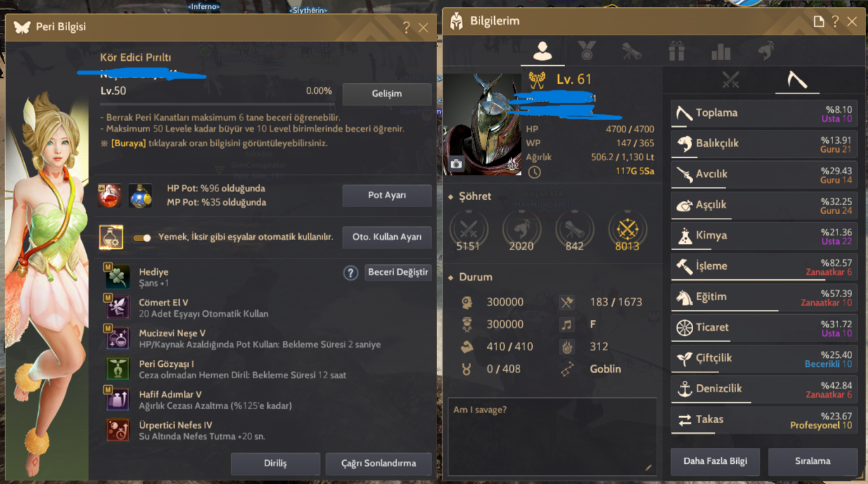Open question mark help next to Hediye
The height and width of the screenshot is (484, 868).
(350, 272)
